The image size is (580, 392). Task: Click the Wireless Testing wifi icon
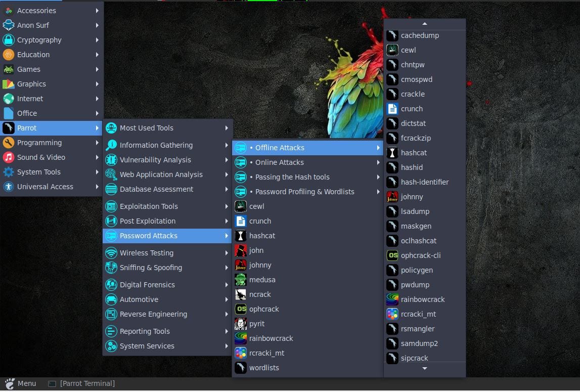click(111, 253)
